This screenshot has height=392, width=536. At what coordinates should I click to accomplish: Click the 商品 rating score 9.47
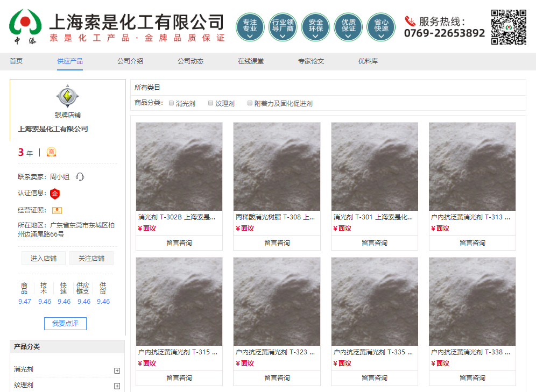pyautogui.click(x=25, y=302)
